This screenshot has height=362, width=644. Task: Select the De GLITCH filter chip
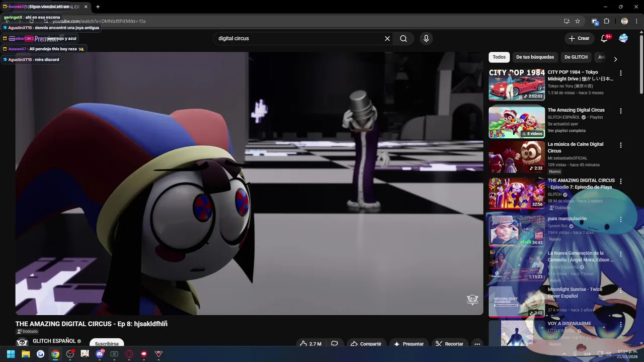(x=576, y=57)
